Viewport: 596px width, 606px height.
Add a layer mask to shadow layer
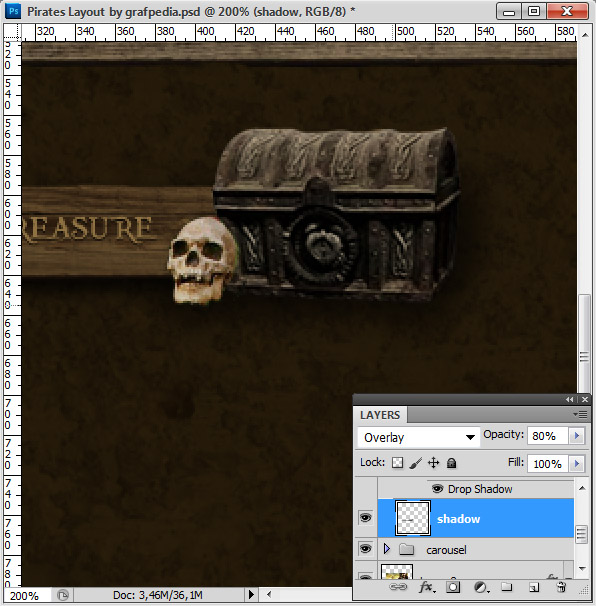(x=453, y=587)
